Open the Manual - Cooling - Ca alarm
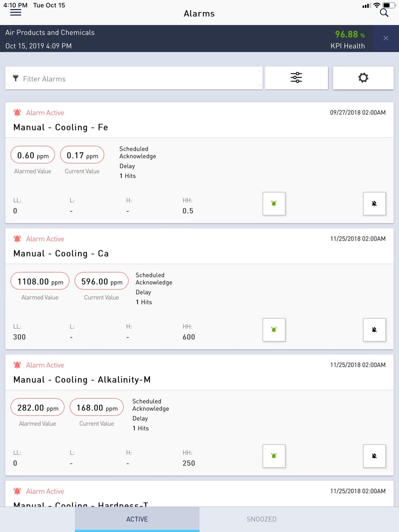This screenshot has height=532, width=399. point(61,253)
